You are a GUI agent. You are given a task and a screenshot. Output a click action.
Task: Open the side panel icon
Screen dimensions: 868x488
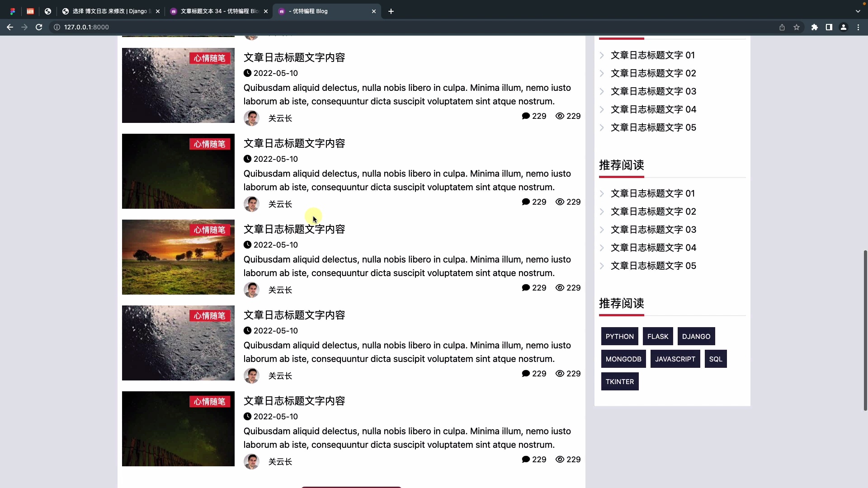click(x=830, y=27)
